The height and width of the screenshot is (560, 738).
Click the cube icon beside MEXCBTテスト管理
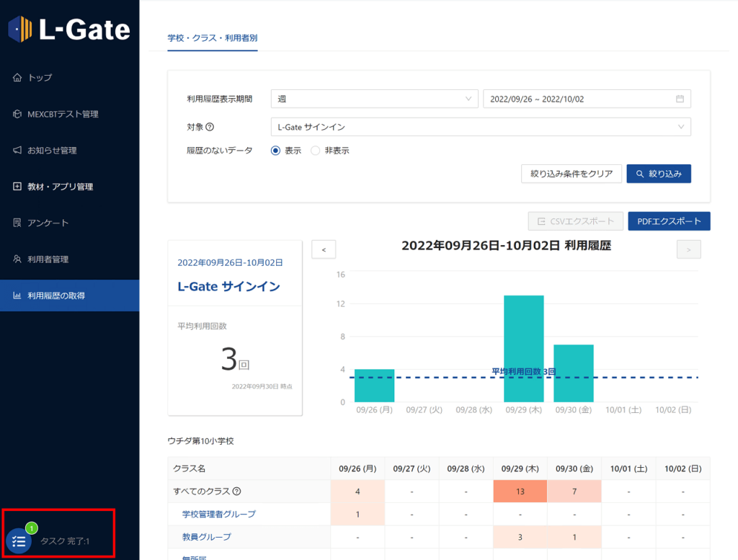click(17, 114)
